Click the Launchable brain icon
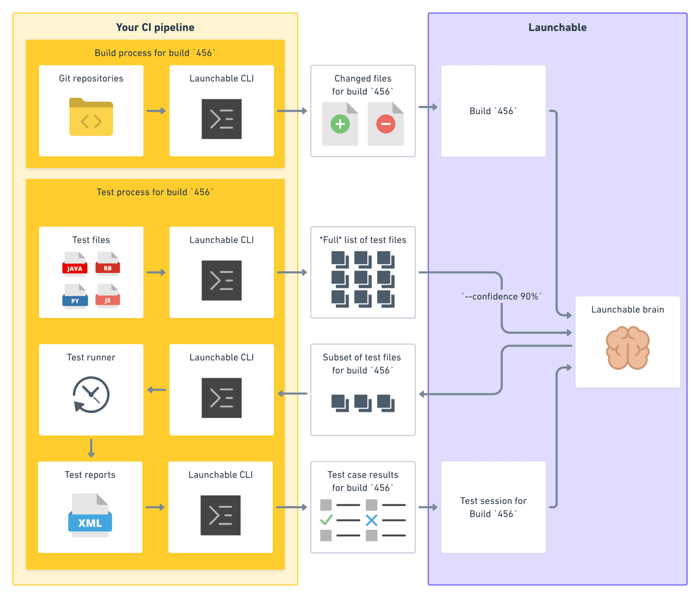This screenshot has height=598, width=700. [x=628, y=348]
